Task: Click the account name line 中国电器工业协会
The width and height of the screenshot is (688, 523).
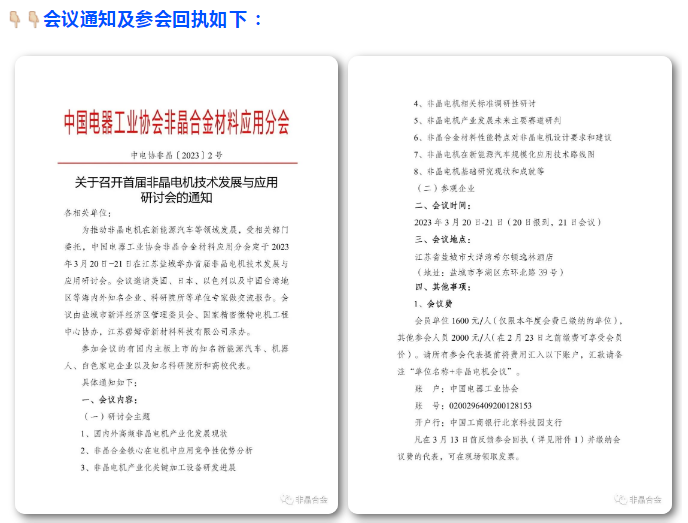Action: coord(466,388)
